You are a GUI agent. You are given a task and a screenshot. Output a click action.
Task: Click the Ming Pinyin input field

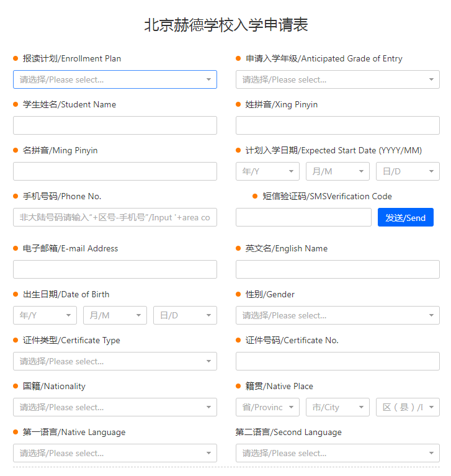click(x=115, y=171)
